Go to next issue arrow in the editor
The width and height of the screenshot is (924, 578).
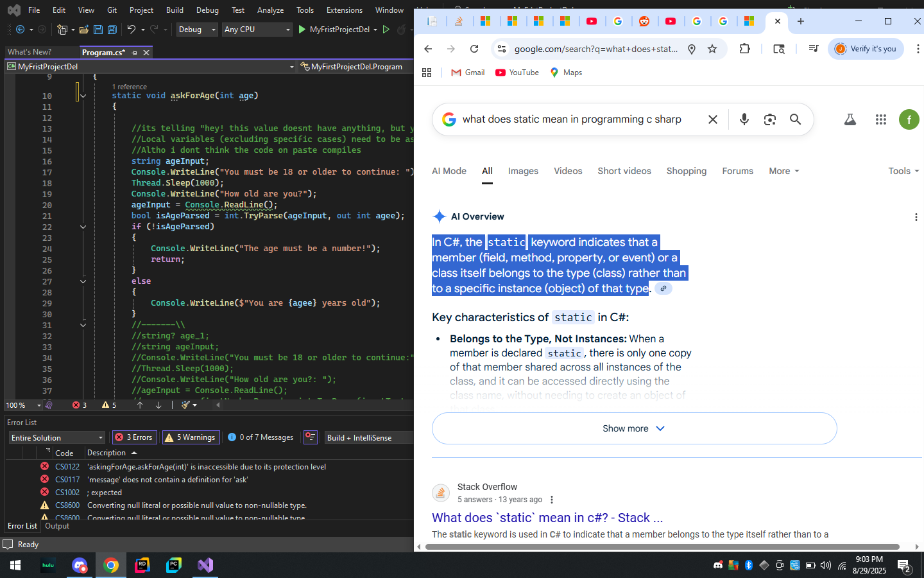[158, 405]
